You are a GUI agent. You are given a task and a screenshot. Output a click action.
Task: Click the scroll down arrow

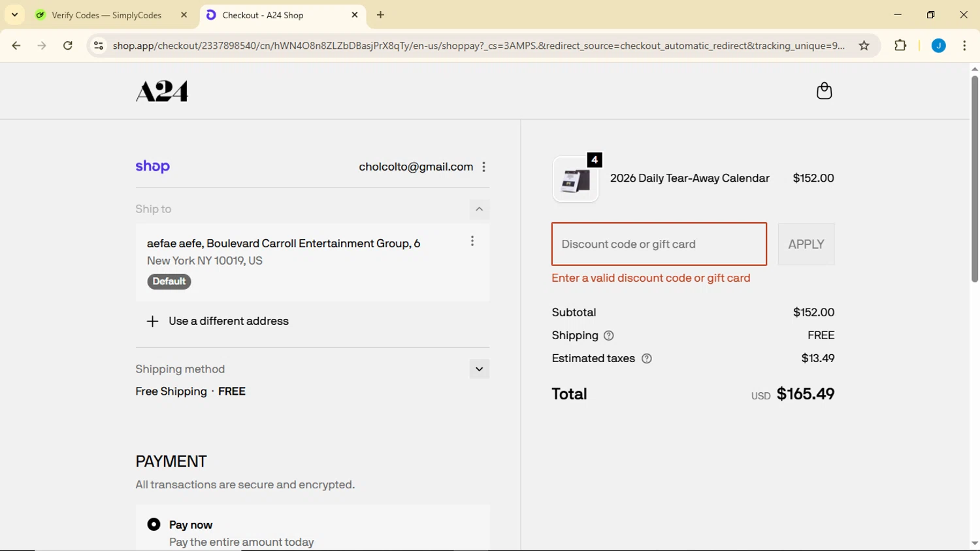tap(974, 544)
